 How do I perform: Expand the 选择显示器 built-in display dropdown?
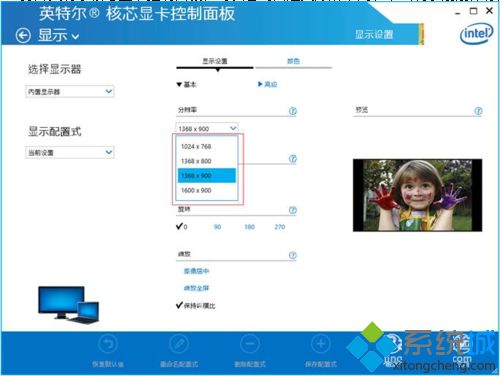click(70, 91)
